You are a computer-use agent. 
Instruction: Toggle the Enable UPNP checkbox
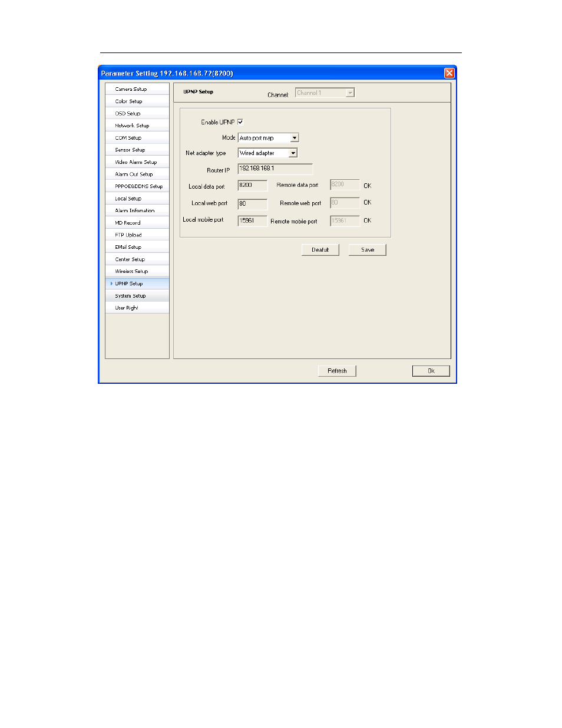[x=240, y=122]
